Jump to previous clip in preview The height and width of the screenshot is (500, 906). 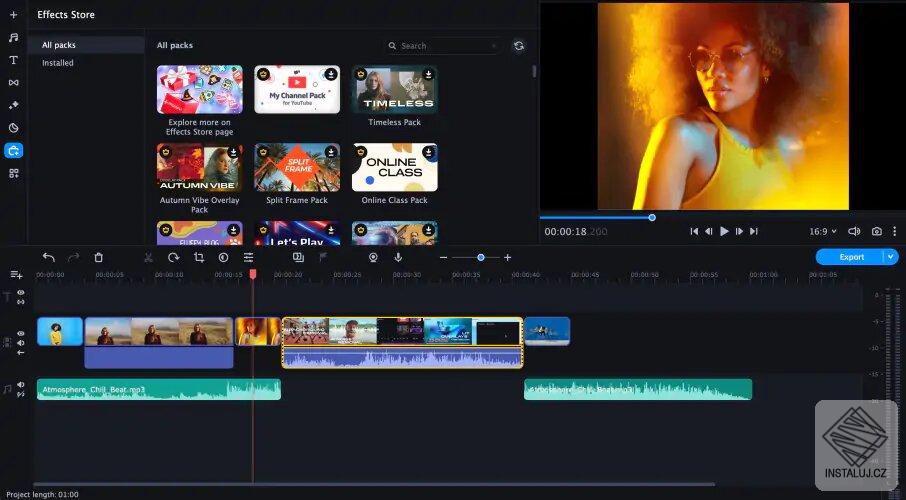click(x=694, y=231)
